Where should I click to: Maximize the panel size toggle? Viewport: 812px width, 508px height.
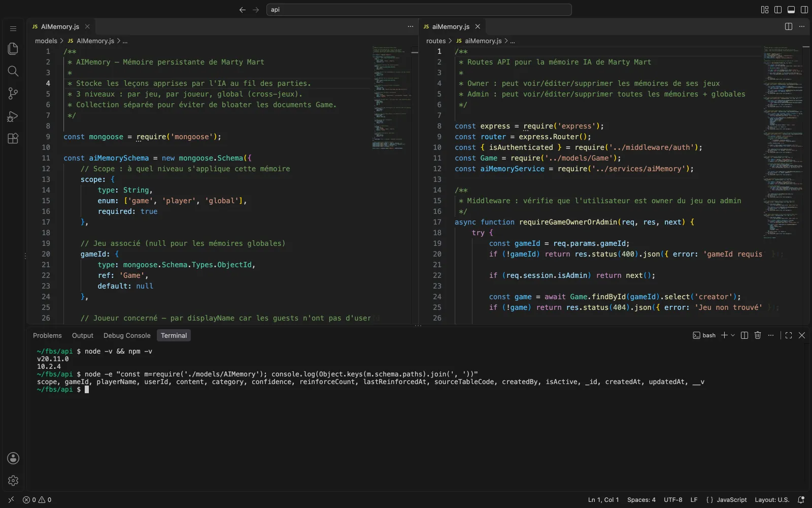(x=789, y=335)
